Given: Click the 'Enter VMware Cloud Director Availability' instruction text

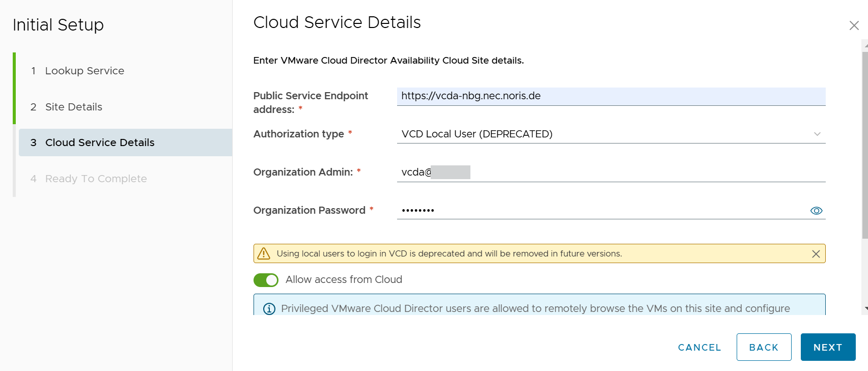Looking at the screenshot, I should 388,61.
